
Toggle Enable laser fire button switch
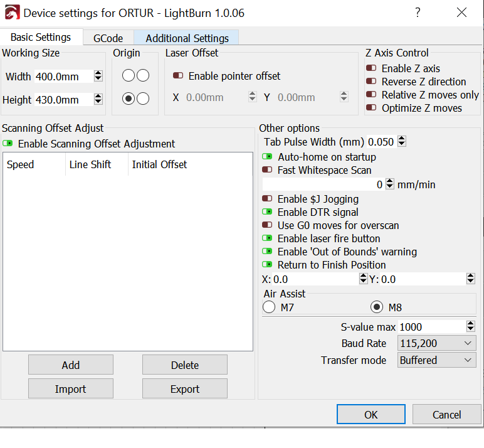tap(267, 238)
